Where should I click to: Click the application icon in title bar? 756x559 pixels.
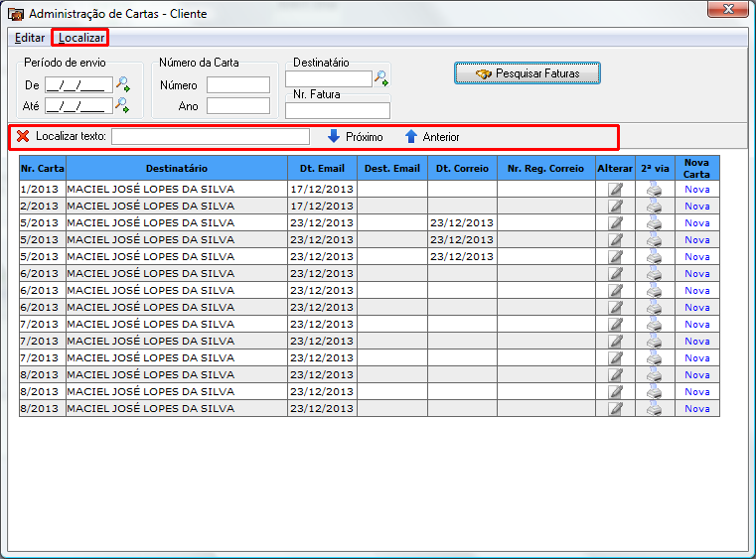point(16,14)
